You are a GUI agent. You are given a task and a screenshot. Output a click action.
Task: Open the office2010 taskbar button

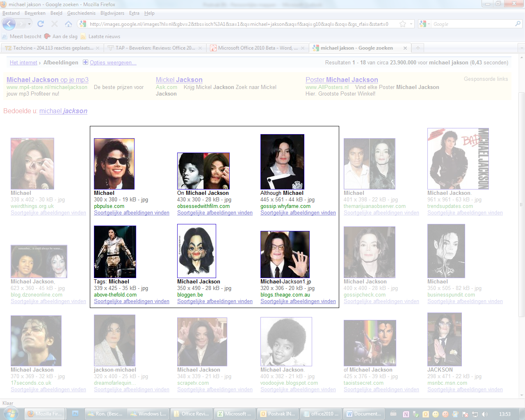tap(321, 414)
